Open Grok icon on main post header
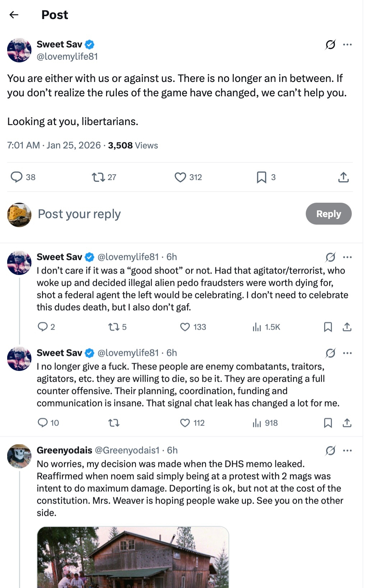The height and width of the screenshot is (588, 378). [x=330, y=45]
